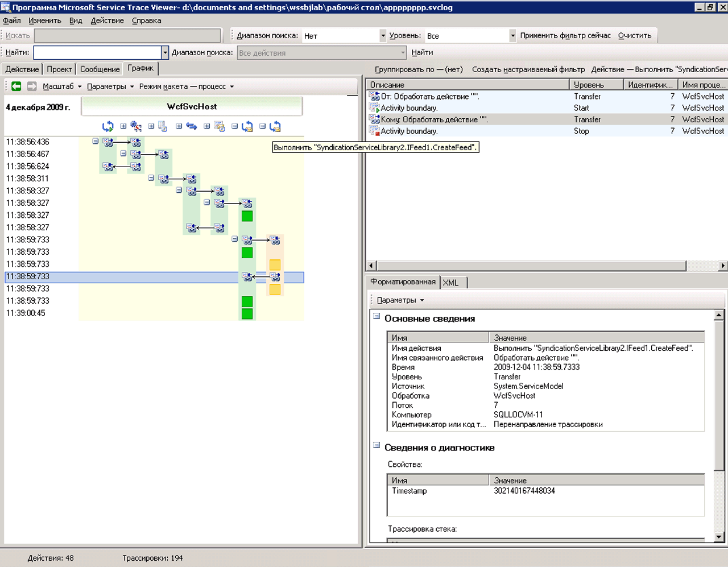The image size is (728, 567).
Task: Open the 'Справка' menu
Action: (147, 20)
